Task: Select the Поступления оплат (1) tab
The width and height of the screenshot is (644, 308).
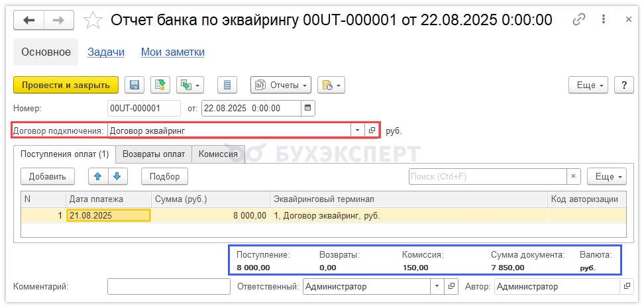Action: tap(64, 154)
